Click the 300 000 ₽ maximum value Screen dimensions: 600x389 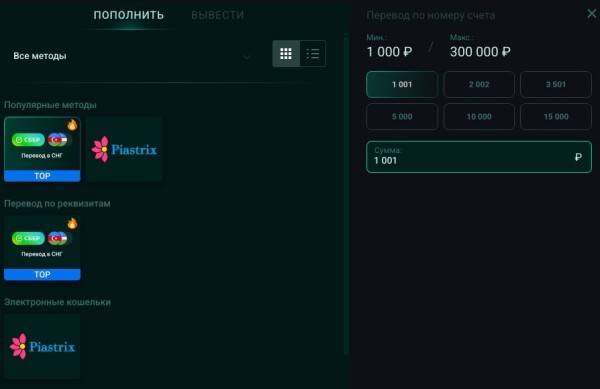click(480, 52)
